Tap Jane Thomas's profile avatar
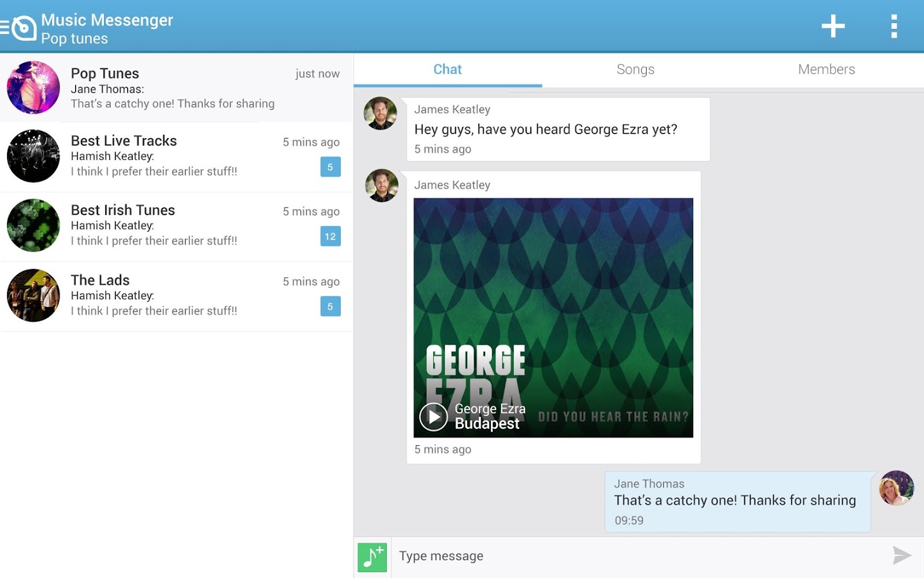The height and width of the screenshot is (578, 924). pyautogui.click(x=896, y=488)
